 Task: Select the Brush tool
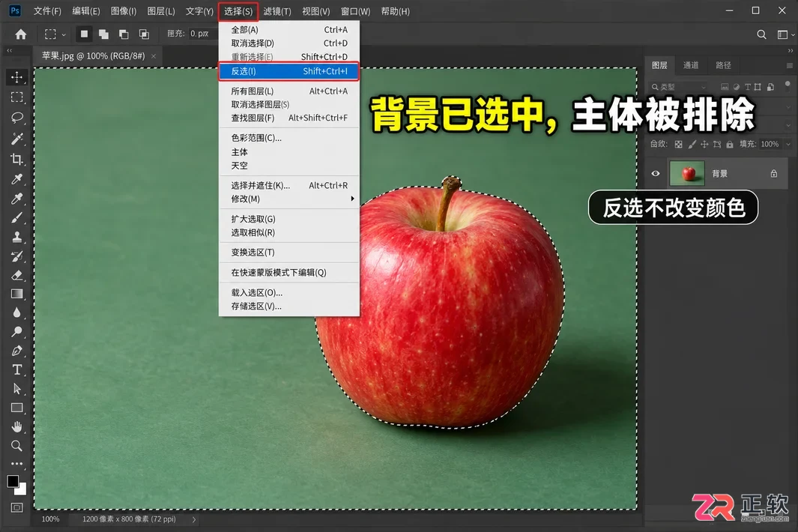[16, 218]
